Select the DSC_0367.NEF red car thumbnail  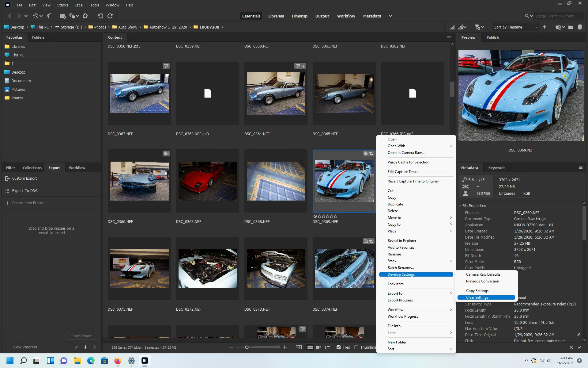pos(208,181)
